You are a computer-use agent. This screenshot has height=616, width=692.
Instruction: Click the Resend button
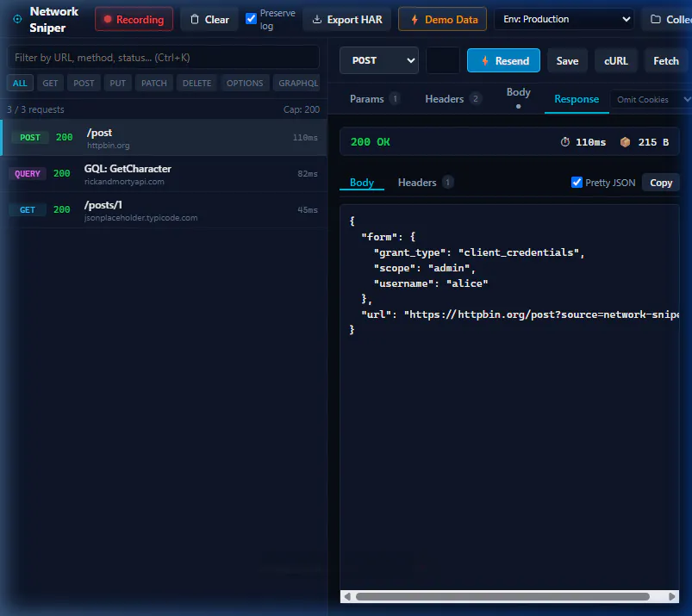503,60
